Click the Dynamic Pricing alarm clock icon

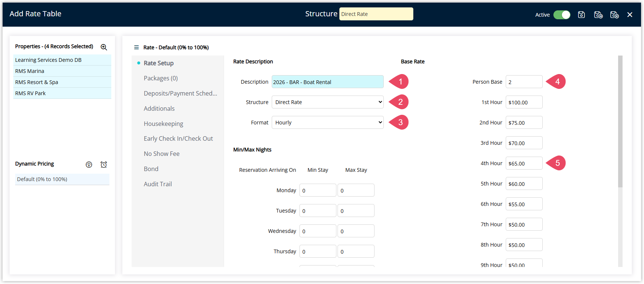tap(104, 164)
